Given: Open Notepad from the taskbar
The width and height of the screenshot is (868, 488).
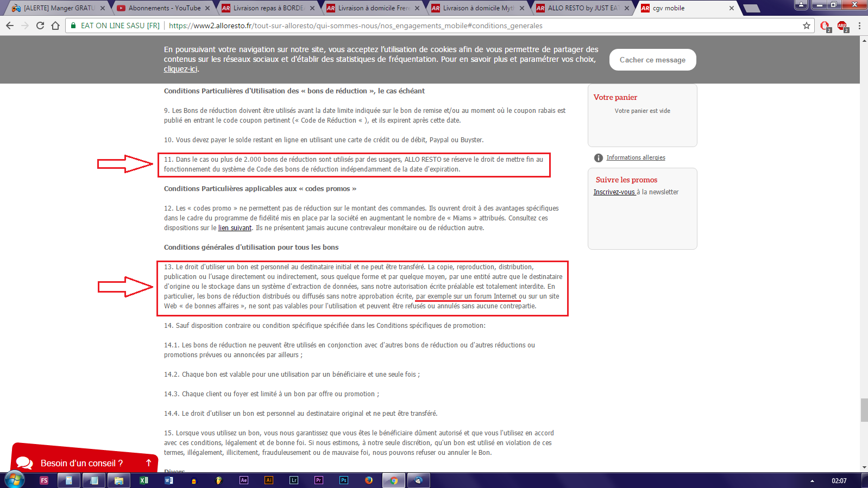Looking at the screenshot, I should (x=94, y=480).
